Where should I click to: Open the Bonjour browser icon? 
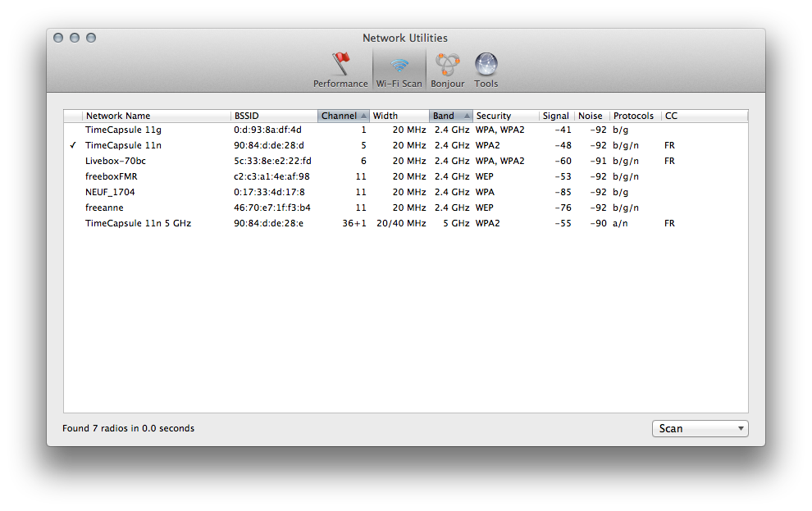pos(447,66)
